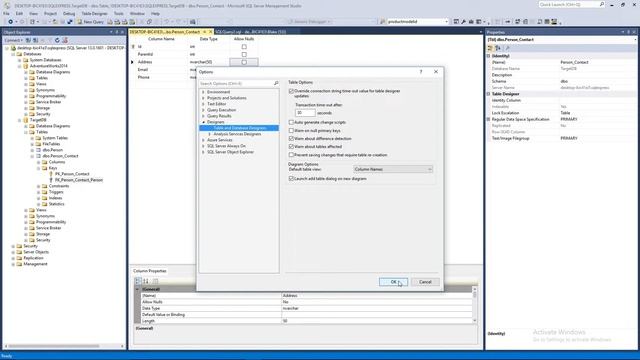This screenshot has width=640, height=360.
Task: Click the pin icon on Person_Contact document tab
Action: tap(205, 32)
